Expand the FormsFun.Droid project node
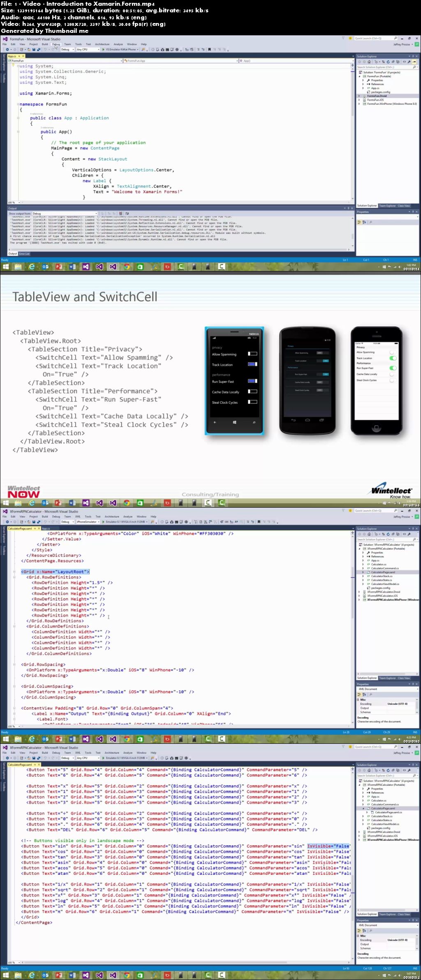This screenshot has width=421, height=980. coord(360,96)
